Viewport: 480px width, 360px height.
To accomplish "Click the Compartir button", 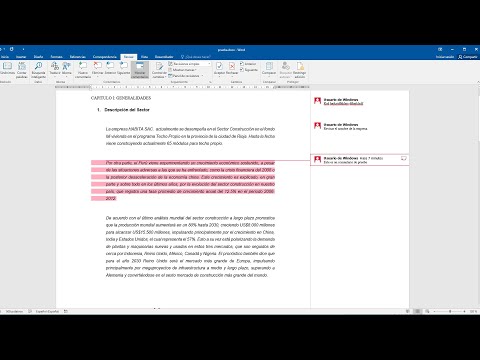I will [468, 57].
